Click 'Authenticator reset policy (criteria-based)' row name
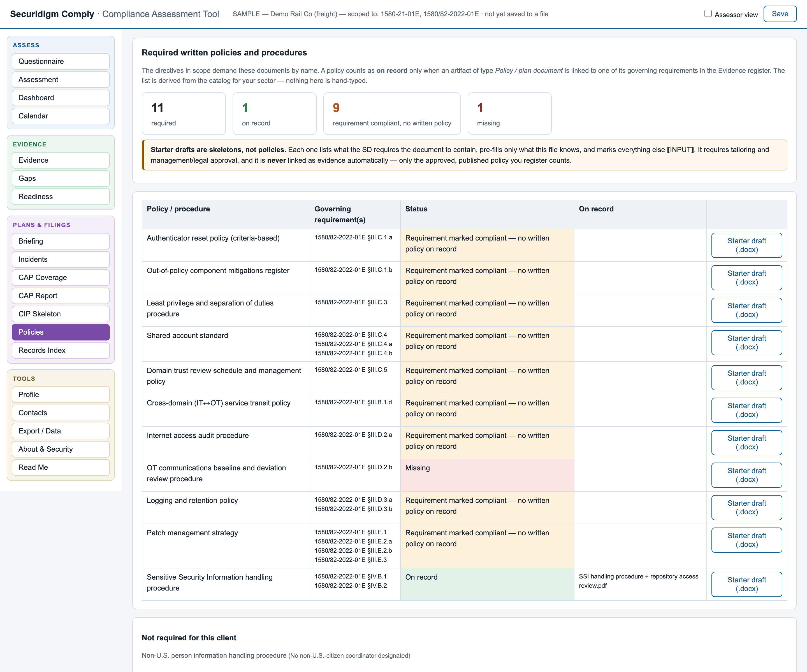 point(213,238)
